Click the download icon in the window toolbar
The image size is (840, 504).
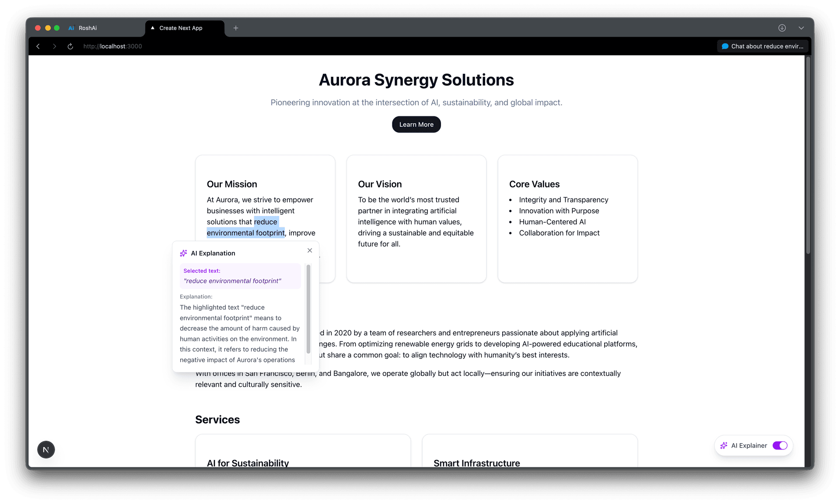pyautogui.click(x=781, y=28)
